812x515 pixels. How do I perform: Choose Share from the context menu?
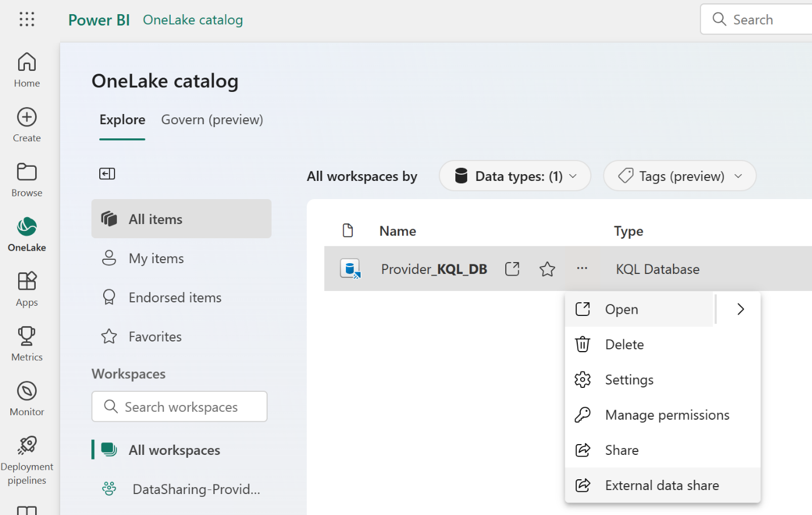click(662, 450)
